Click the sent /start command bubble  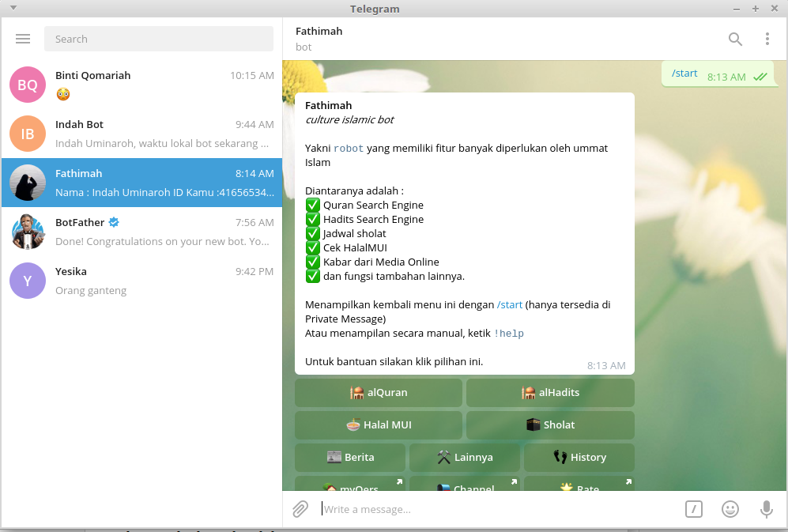pos(720,74)
